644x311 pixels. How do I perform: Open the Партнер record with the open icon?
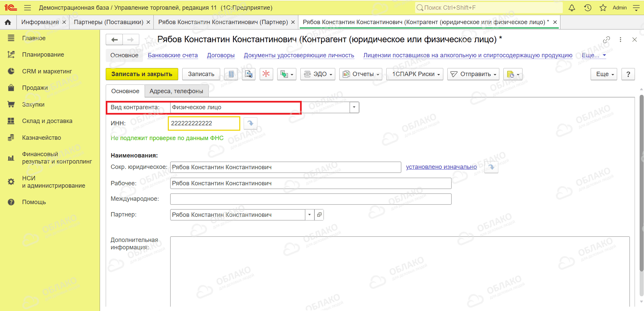point(319,215)
